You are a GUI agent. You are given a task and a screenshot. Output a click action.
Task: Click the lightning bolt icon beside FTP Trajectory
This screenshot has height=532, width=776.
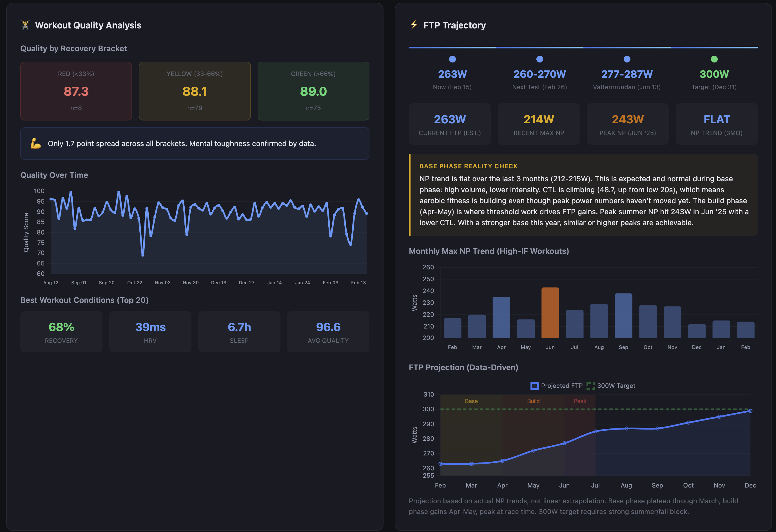[414, 25]
